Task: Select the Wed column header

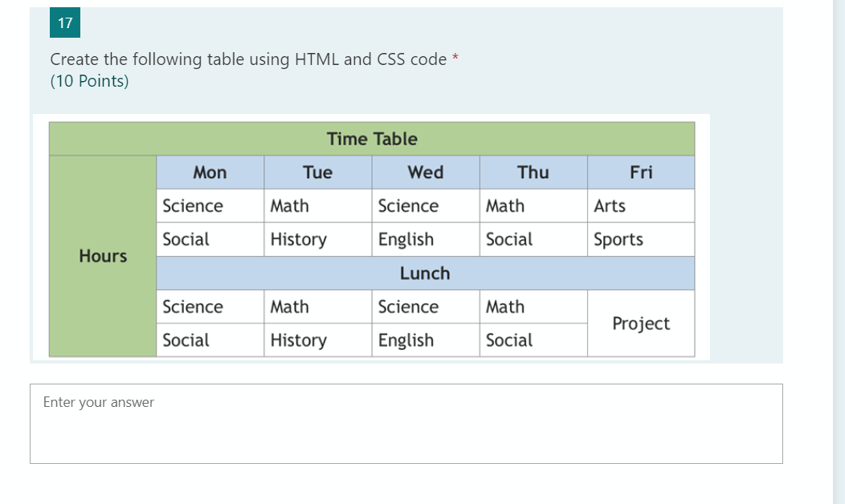Action: [x=425, y=173]
